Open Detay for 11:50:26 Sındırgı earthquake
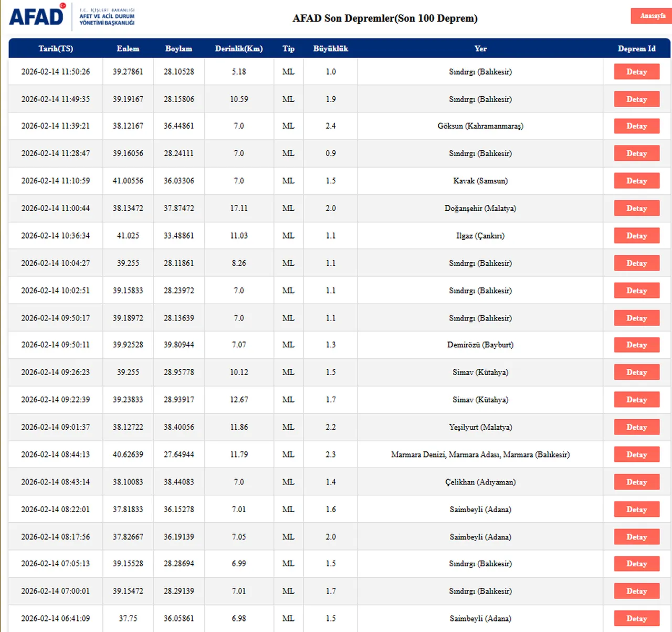Screen dimensions: 672x632 click(x=636, y=72)
